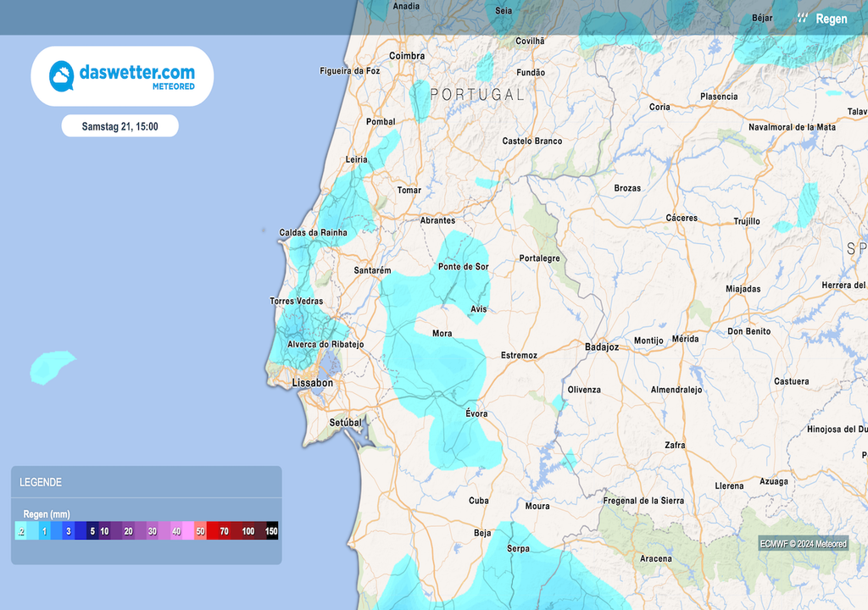Click the LEGENDE panel header
The width and height of the screenshot is (868, 610).
pos(41,482)
